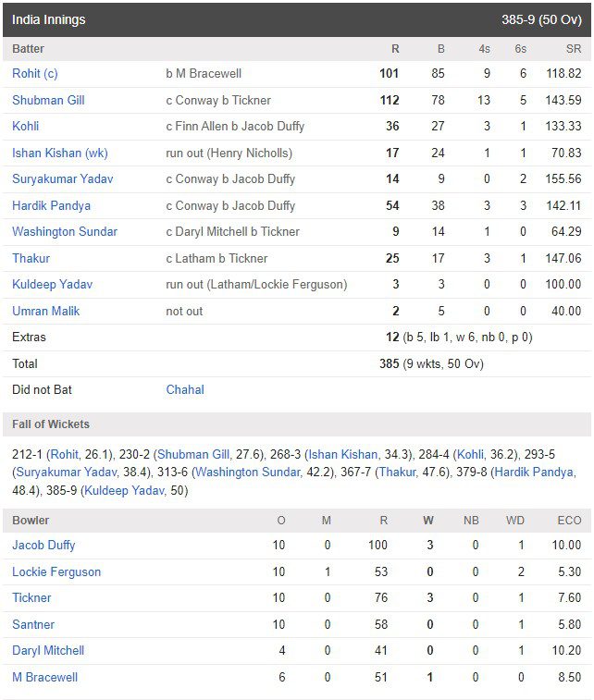
Task: Click Chahal under Did not Bat
Action: 185,389
